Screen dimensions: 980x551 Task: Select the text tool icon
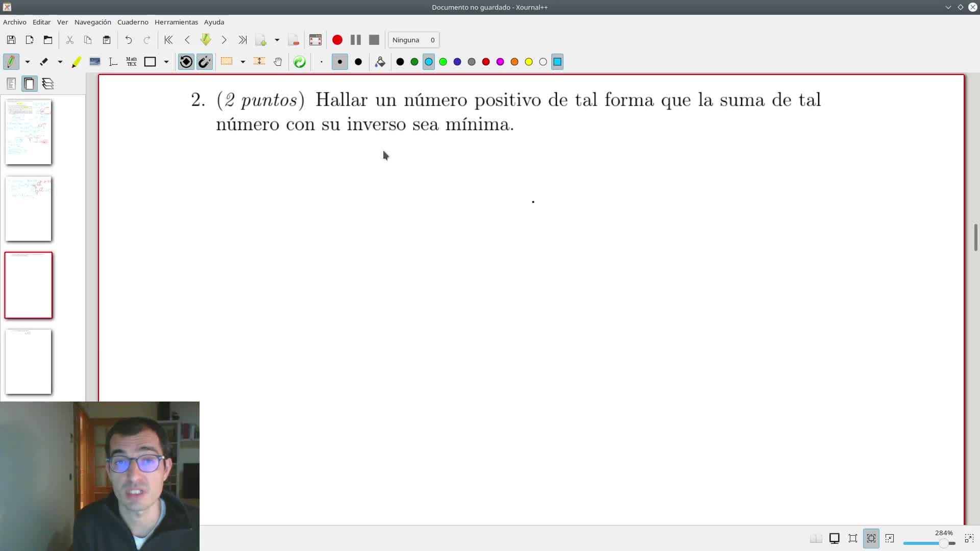(113, 62)
